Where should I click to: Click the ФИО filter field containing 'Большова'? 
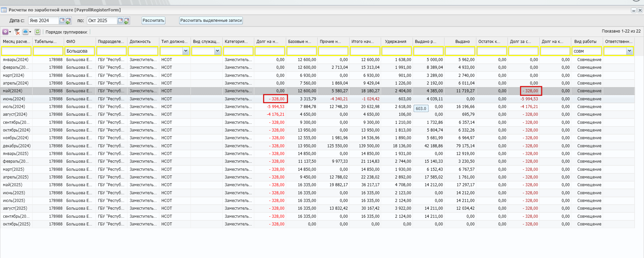(x=80, y=51)
